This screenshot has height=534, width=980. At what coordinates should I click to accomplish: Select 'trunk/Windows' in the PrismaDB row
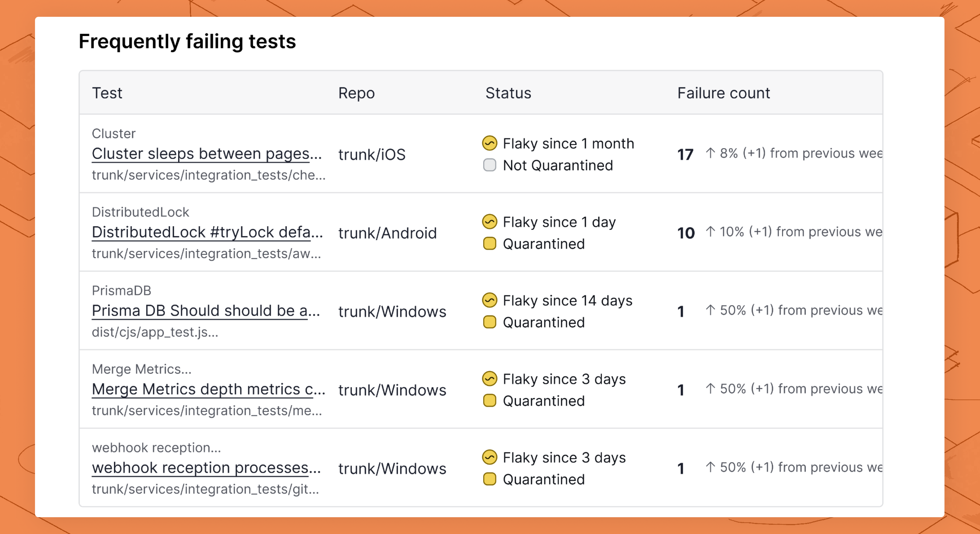(x=392, y=312)
